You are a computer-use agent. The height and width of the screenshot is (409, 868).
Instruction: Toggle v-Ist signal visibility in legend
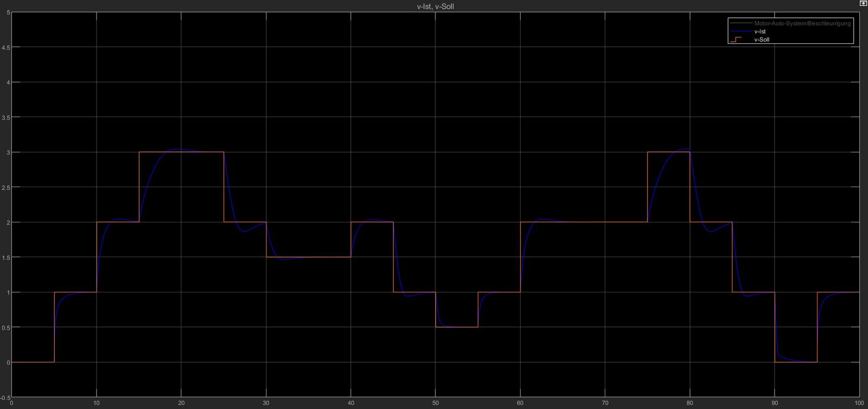(x=760, y=31)
